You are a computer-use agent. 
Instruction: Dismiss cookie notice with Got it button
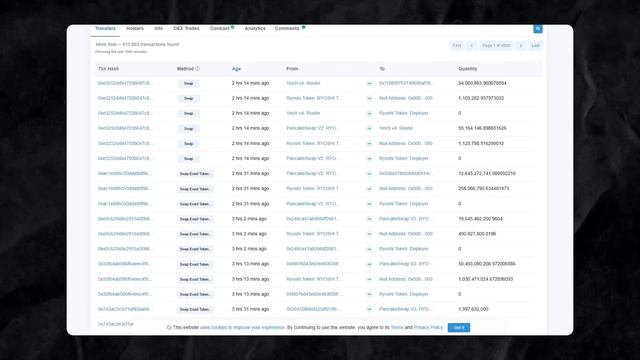(x=459, y=328)
